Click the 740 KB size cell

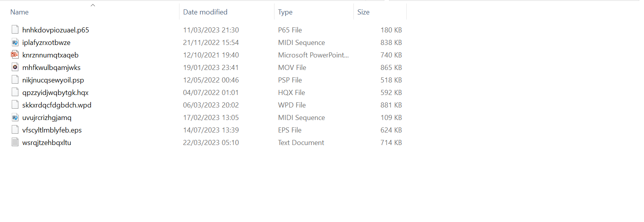tap(391, 55)
